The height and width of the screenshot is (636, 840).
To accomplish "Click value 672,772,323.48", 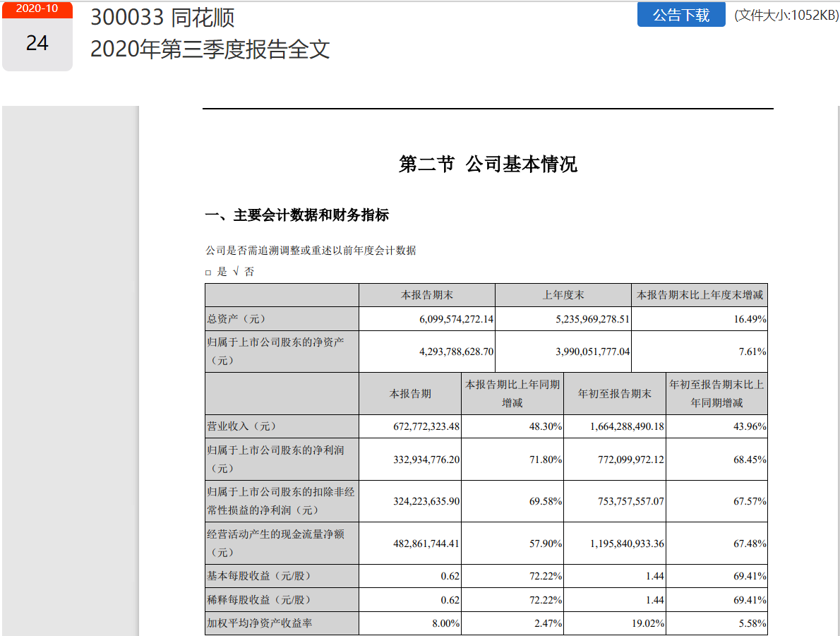I will tap(426, 426).
